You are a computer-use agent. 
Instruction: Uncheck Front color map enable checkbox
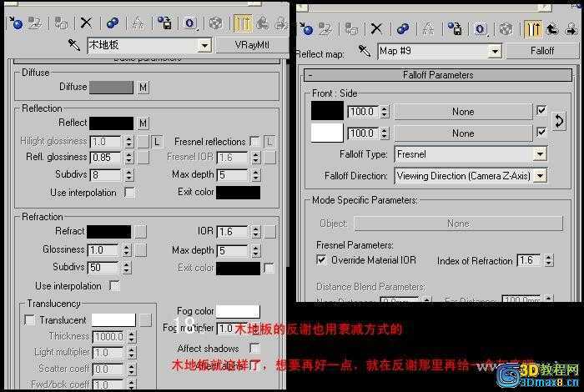coord(541,111)
